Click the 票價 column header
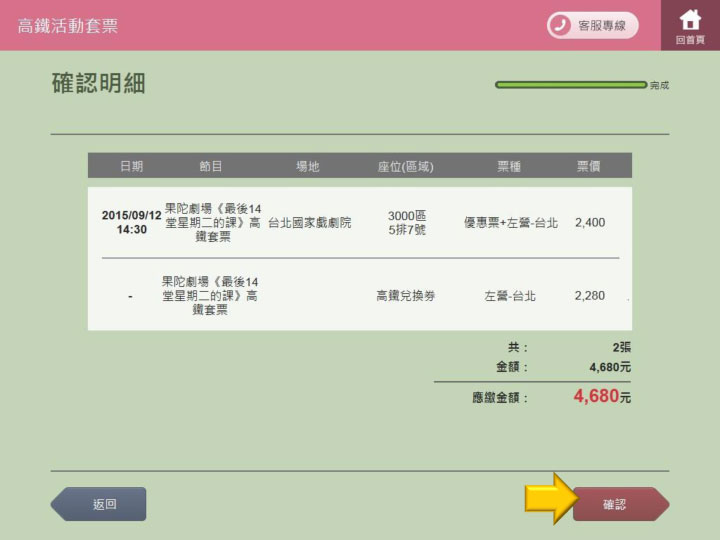Screen dimensions: 720x540 [589, 166]
